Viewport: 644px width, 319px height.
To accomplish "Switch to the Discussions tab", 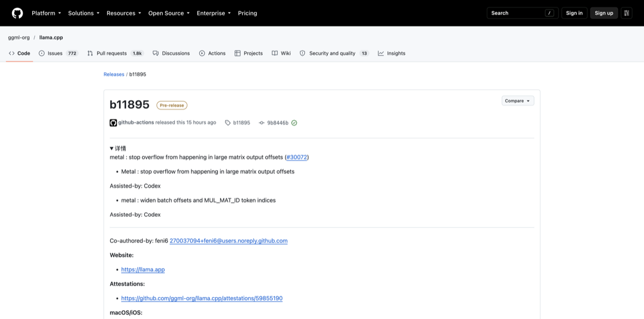I will coord(171,53).
